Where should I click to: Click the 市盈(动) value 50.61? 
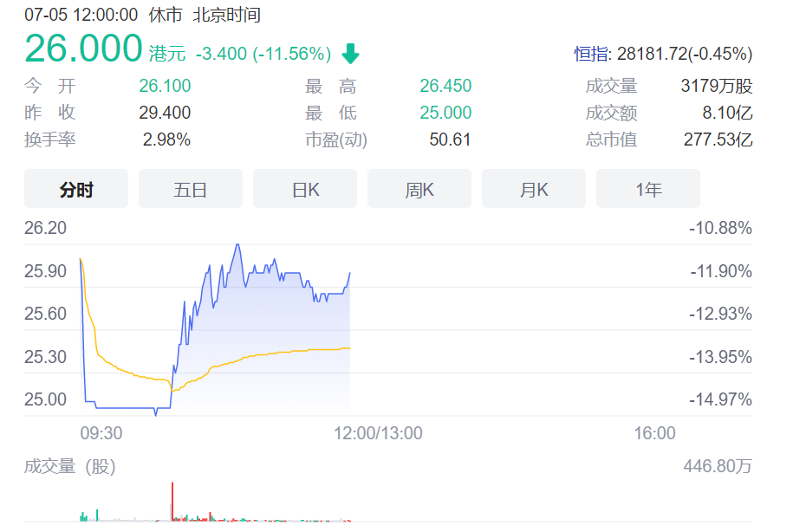pyautogui.click(x=450, y=139)
